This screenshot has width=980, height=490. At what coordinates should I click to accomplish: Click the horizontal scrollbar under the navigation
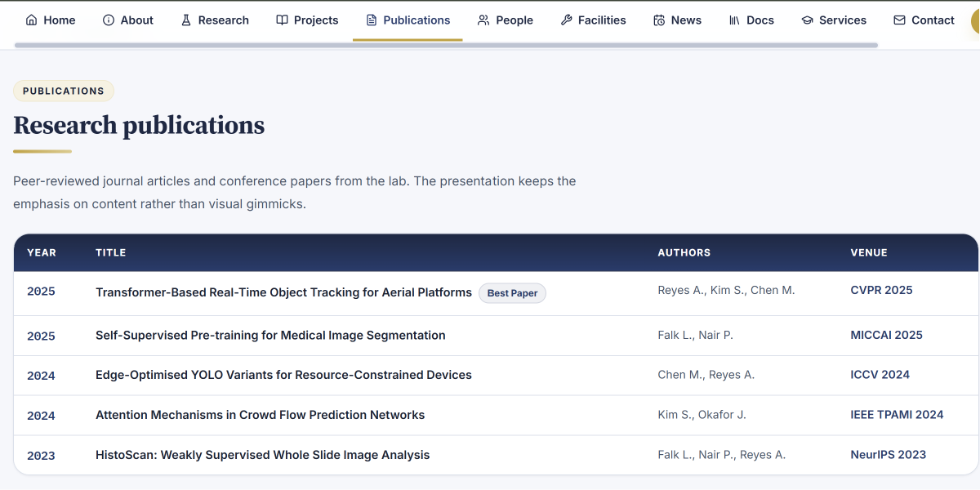pyautogui.click(x=446, y=45)
